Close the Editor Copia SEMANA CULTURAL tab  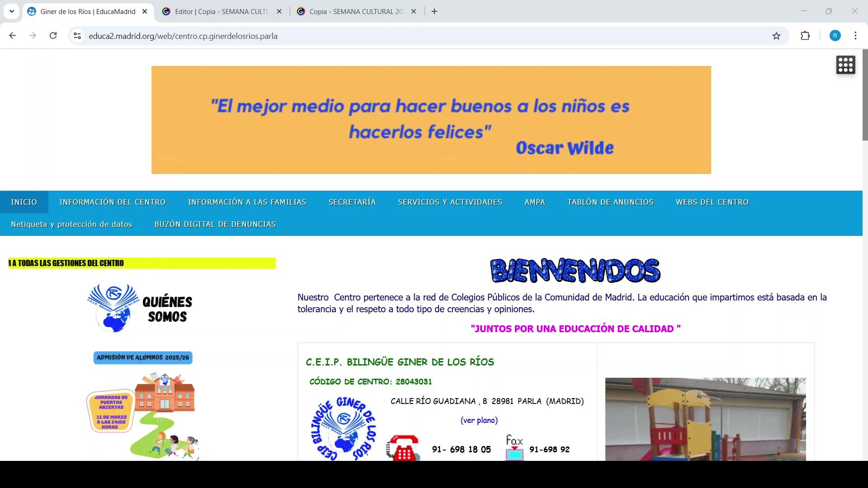(279, 12)
